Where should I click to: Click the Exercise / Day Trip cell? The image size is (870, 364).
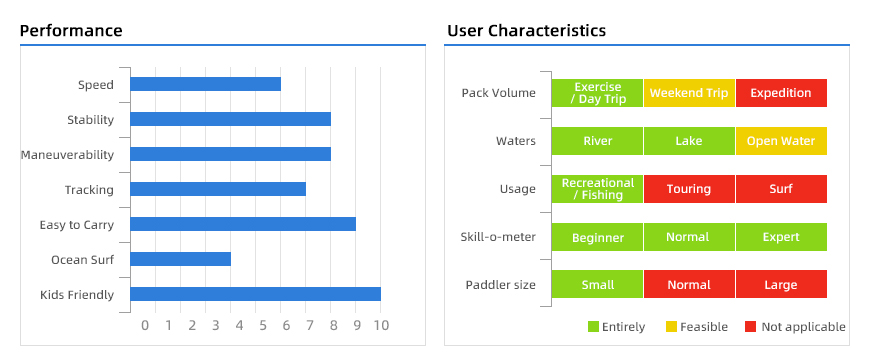tap(597, 93)
